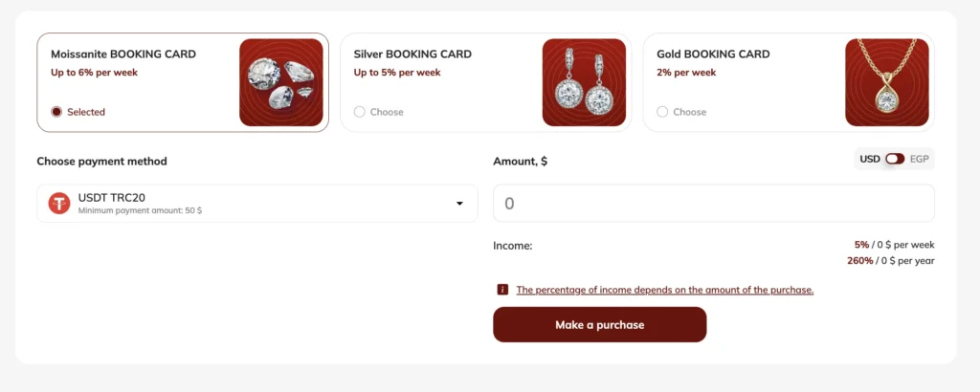Toggle the USD/EGP currency switch

(894, 159)
